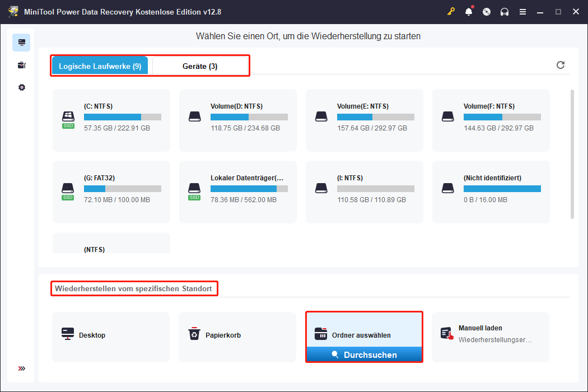This screenshot has height=392, width=588.
Task: Click the Ordner auswählen folder icon
Action: [x=321, y=334]
